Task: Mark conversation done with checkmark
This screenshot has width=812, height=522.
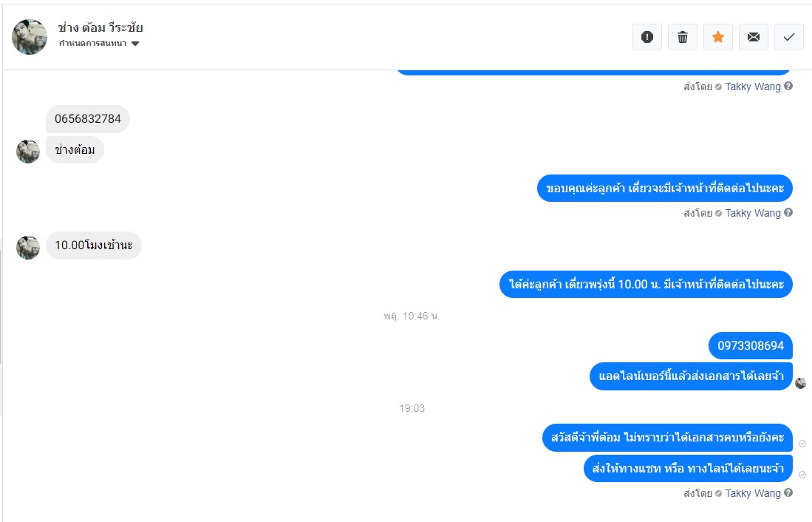Action: coord(788,37)
